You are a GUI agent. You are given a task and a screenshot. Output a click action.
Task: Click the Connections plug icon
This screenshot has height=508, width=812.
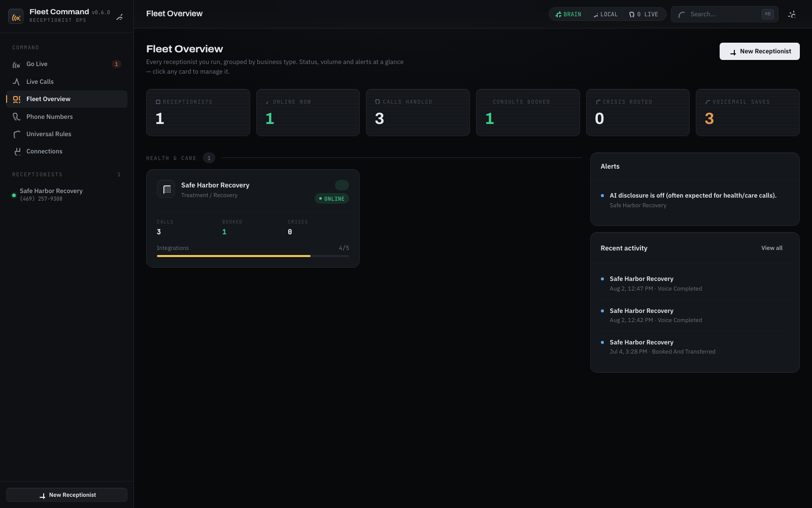16,151
